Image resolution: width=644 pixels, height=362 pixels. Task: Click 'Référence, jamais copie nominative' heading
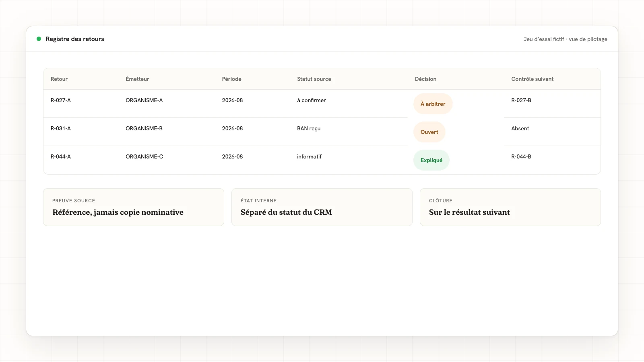coord(118,212)
